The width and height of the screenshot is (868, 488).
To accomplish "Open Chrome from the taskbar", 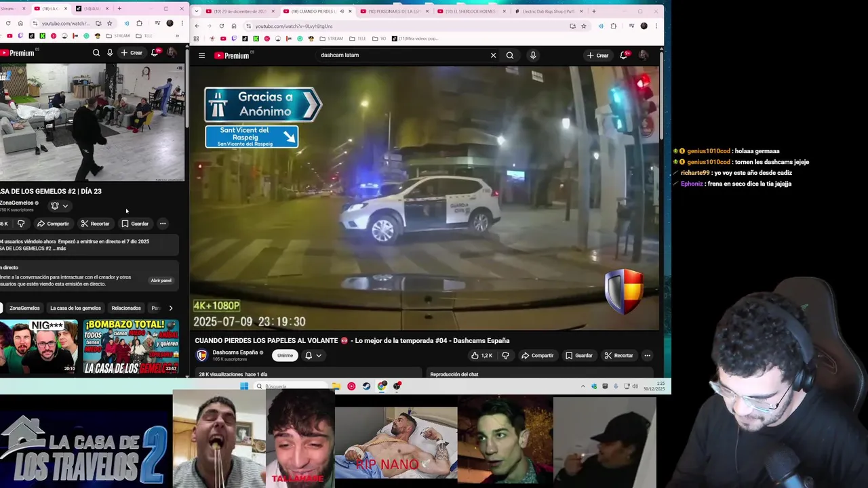I will coord(382,386).
